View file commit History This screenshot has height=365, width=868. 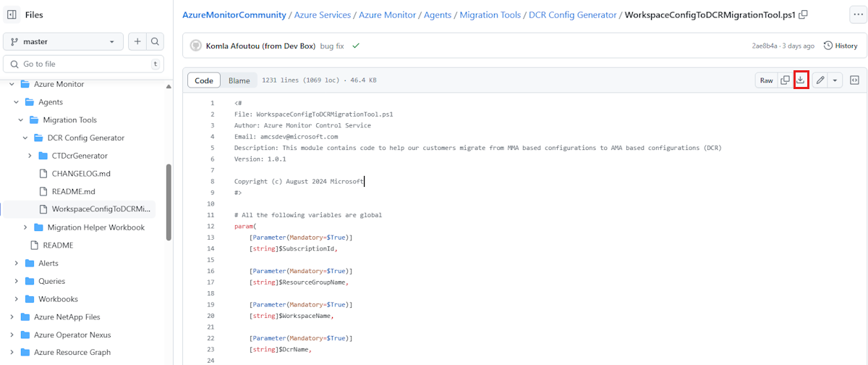(840, 46)
